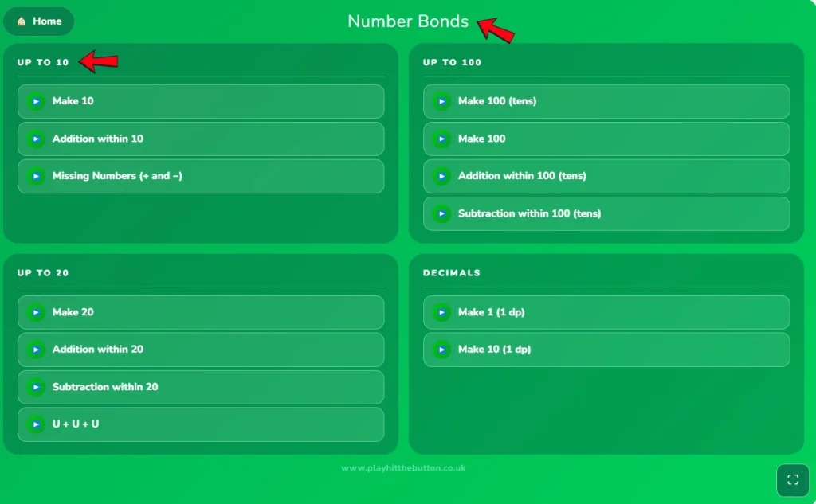Click play icon beside Make 10 (1 dp)
This screenshot has height=504, width=816.
(441, 350)
